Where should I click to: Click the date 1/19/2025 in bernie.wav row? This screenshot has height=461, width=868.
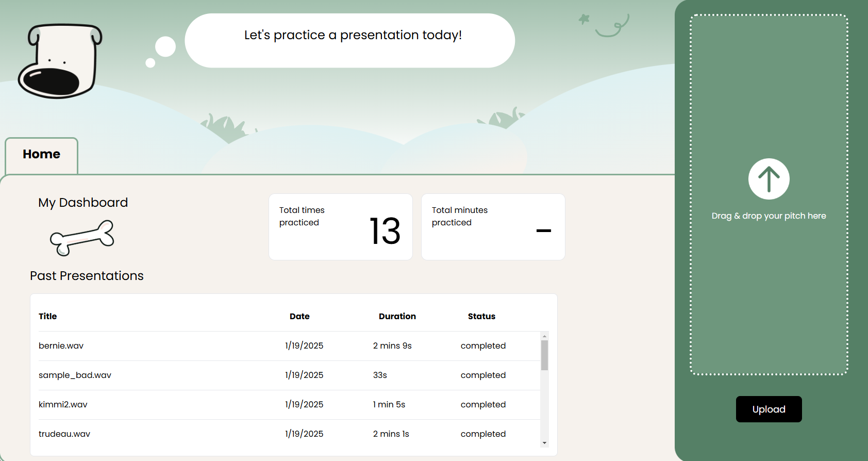click(x=304, y=345)
